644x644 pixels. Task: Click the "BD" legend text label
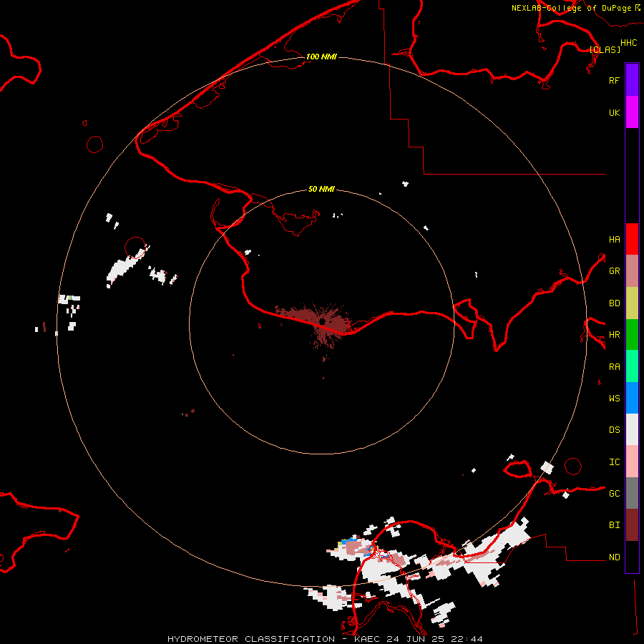(614, 303)
